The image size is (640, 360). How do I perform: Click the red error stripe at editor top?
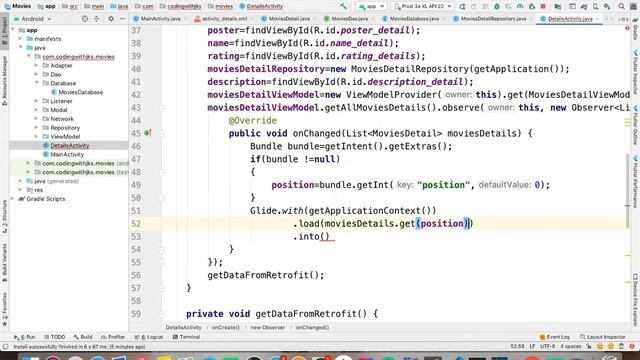tap(627, 28)
